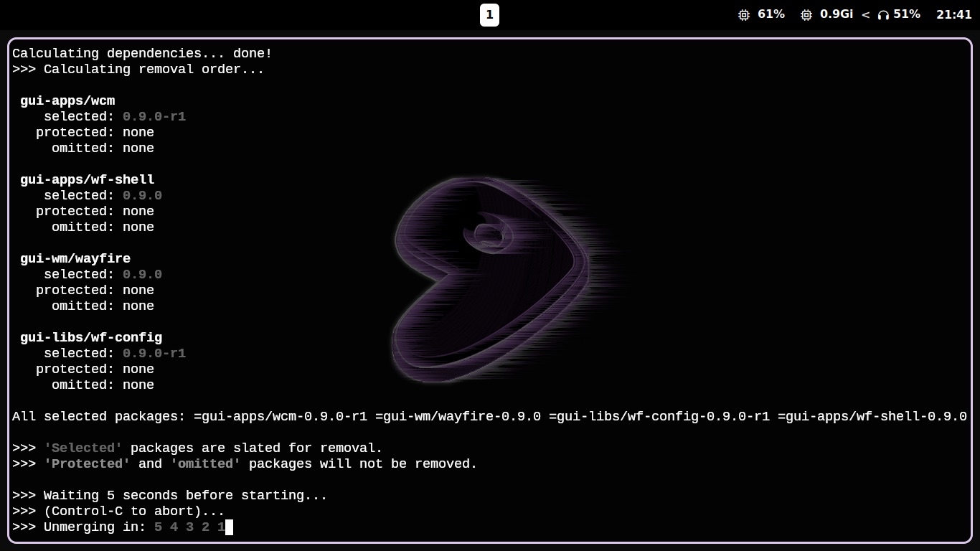Expand the tray with the < arrow
Image resolution: width=980 pixels, height=551 pixels.
click(x=865, y=15)
